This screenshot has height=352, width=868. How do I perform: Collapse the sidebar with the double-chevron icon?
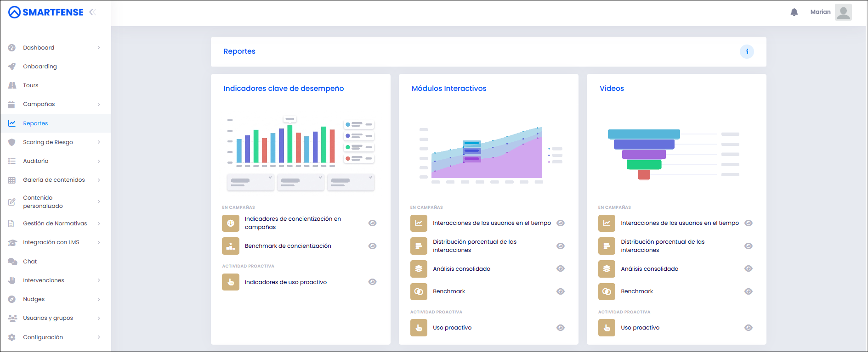click(92, 12)
